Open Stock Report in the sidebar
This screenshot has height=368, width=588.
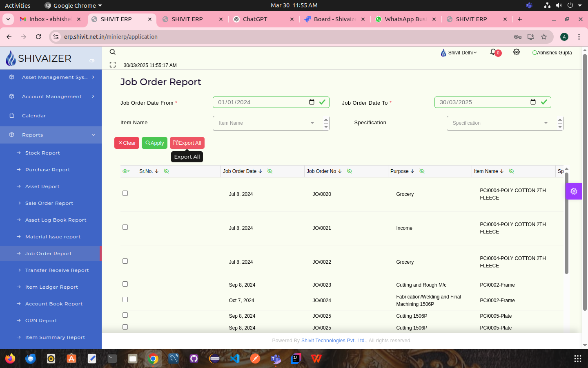coord(42,153)
